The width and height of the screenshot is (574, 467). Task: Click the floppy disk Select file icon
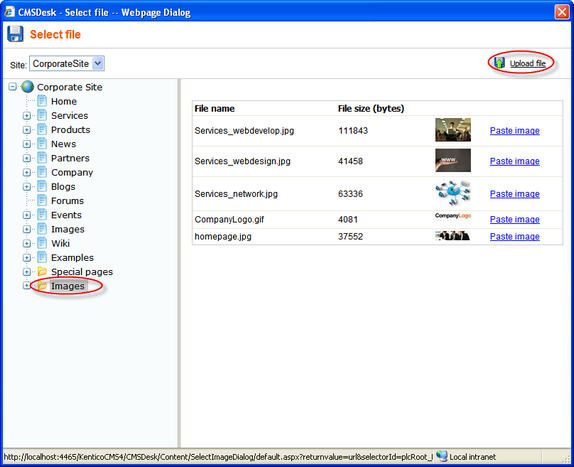(x=15, y=34)
